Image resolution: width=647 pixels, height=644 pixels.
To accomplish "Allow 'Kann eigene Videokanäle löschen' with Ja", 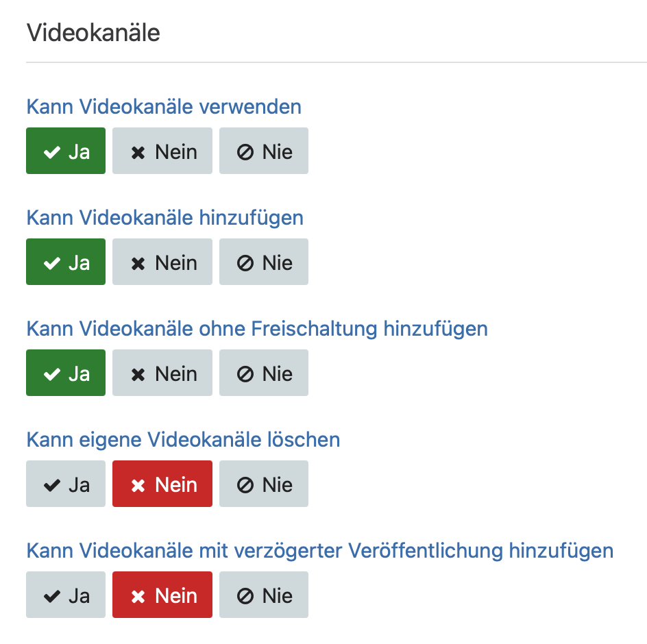I will coord(66,484).
